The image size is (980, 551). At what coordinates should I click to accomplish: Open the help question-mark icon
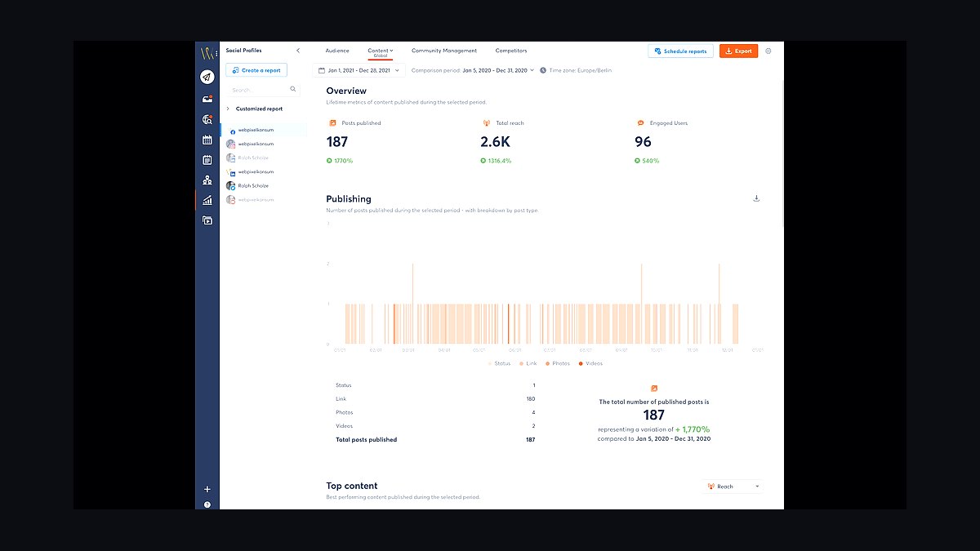pos(207,504)
